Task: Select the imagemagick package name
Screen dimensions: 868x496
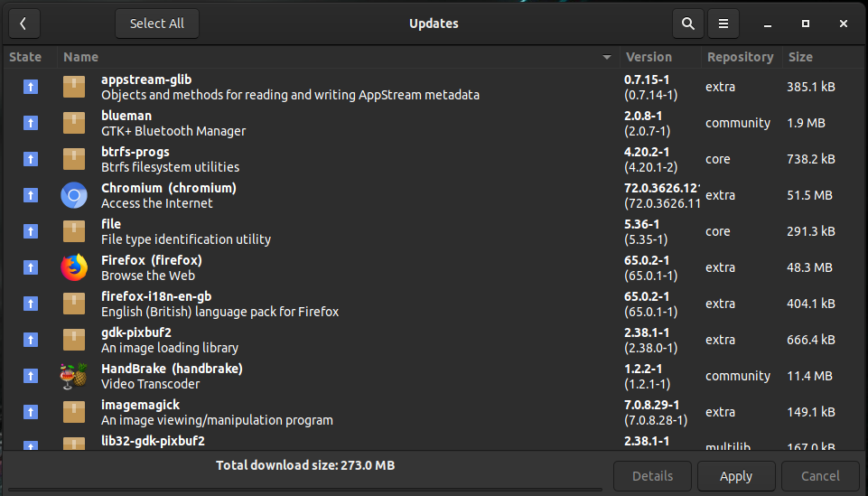Action: coord(141,406)
